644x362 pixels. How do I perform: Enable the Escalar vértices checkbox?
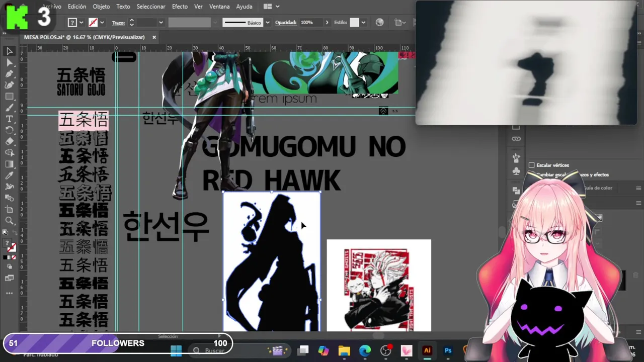[x=532, y=165]
